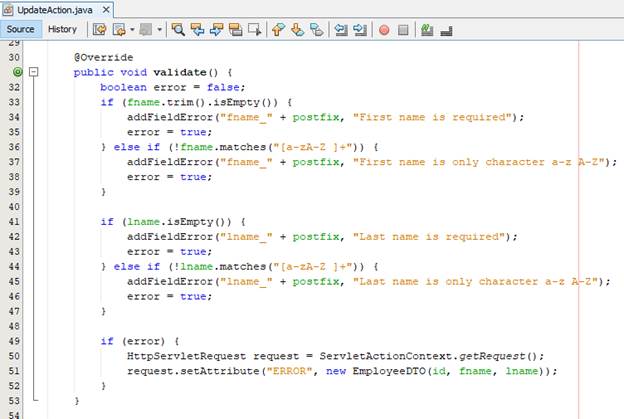Screen dimensions: 624x419
Task: Click !lname.matches regex condition on line 44
Action: (x=266, y=267)
